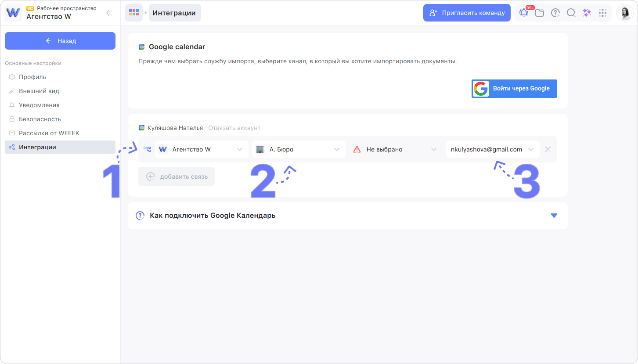Viewport: 638px width, 364px height.
Task: Open the help question mark icon
Action: [555, 13]
